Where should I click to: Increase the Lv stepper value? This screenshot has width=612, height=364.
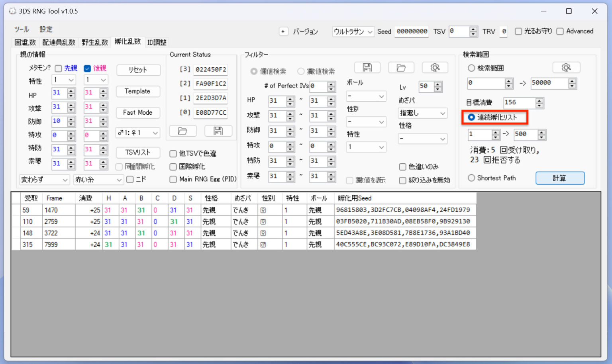pos(438,84)
